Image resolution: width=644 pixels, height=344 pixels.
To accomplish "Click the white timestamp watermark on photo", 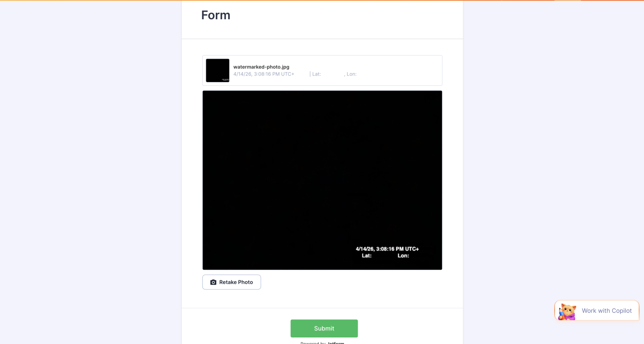I will (387, 249).
